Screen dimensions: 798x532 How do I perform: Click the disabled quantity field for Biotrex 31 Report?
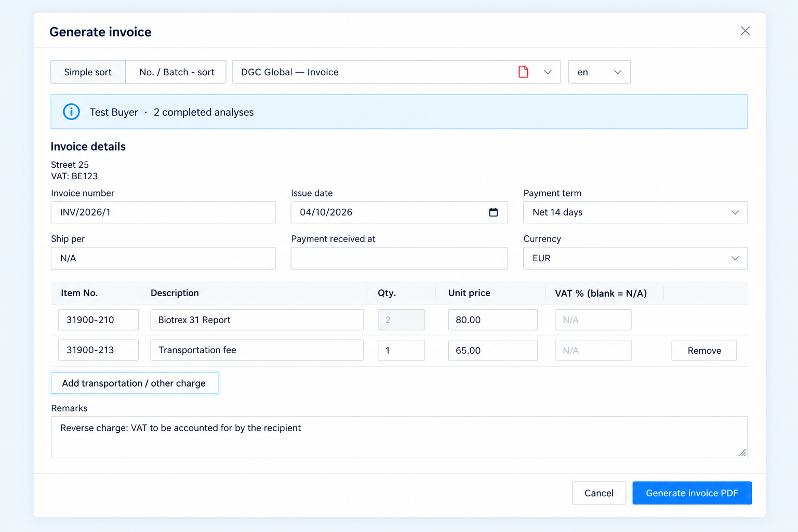tap(401, 320)
